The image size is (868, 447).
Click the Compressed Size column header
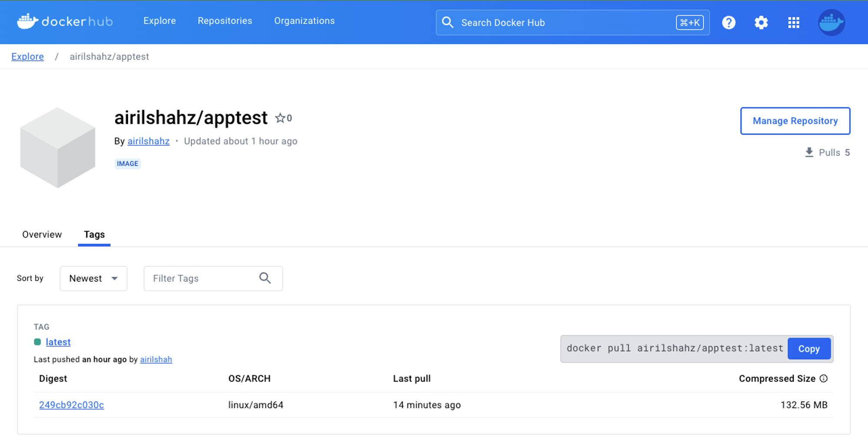click(x=777, y=378)
